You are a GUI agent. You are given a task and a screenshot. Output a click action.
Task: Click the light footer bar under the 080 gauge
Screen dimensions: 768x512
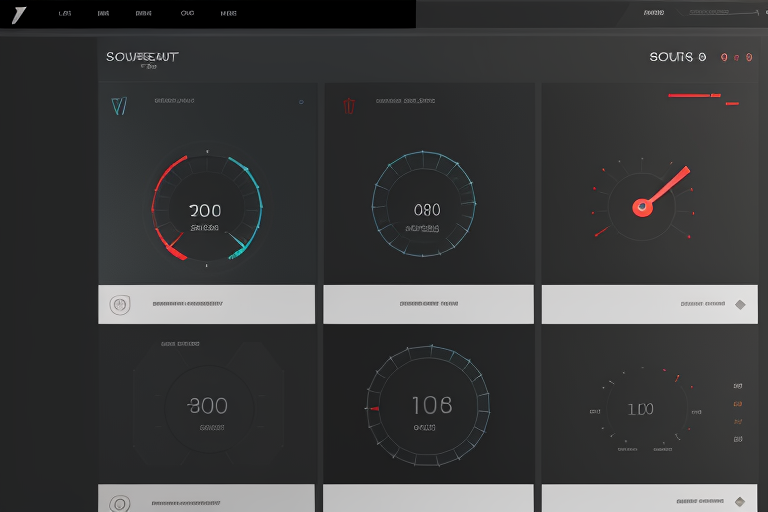tap(428, 304)
